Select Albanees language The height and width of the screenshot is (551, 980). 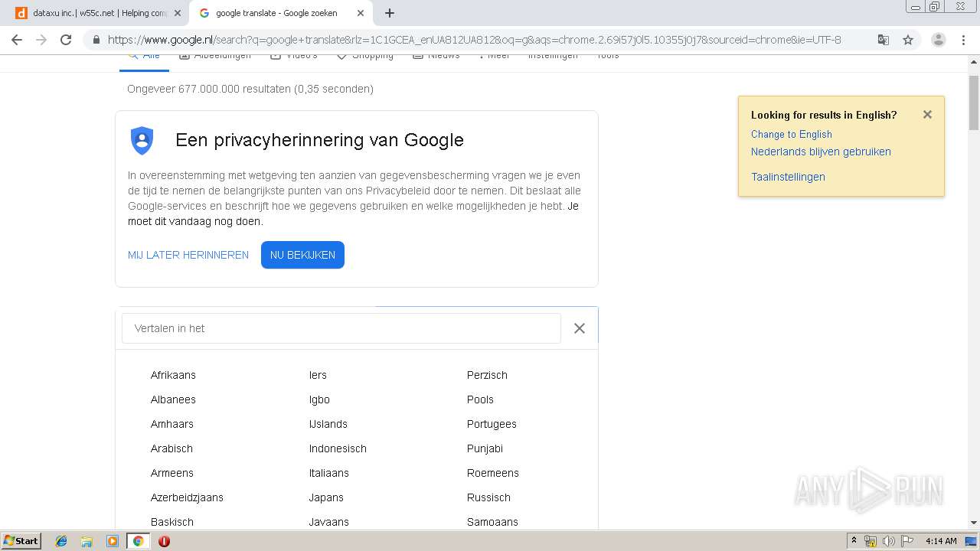point(173,399)
